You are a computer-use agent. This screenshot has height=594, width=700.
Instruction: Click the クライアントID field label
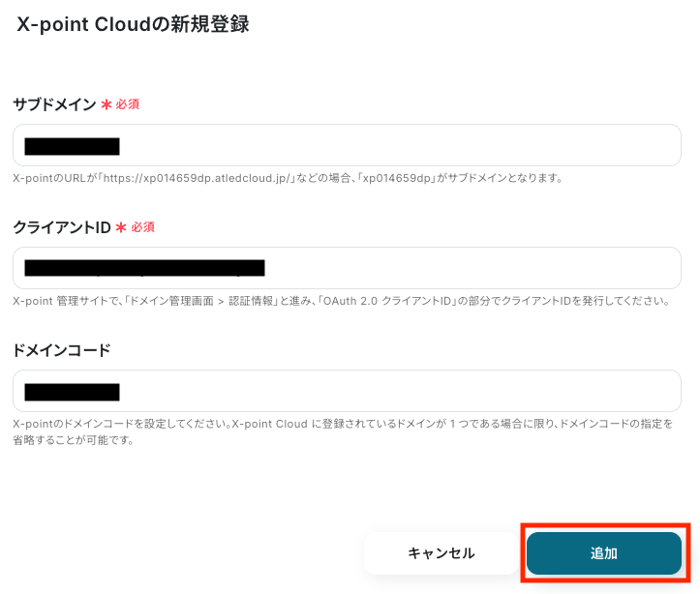[62, 227]
